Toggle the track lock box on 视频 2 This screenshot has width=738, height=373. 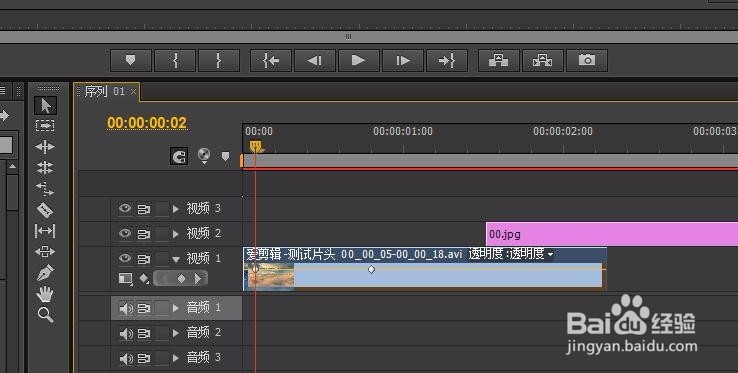(162, 234)
